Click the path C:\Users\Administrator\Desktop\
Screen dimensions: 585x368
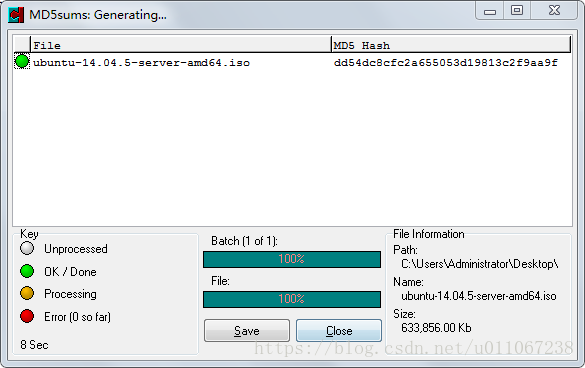(479, 264)
